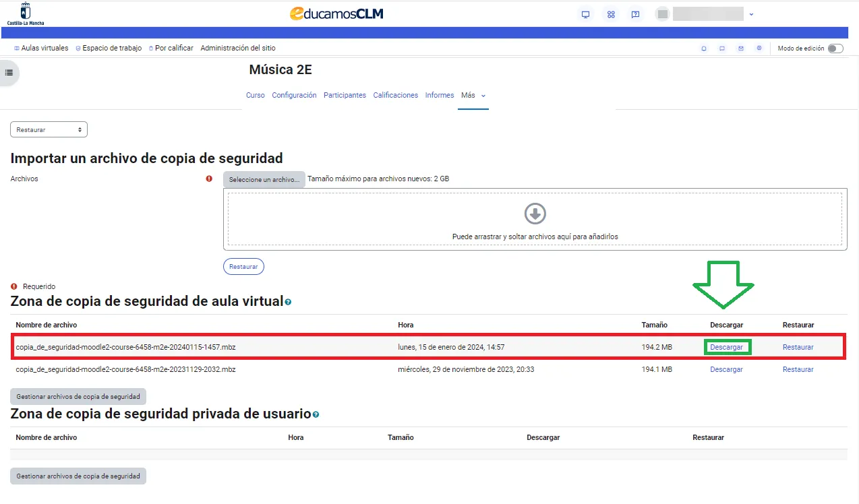
Task: Open the messages chat icon in the toolbar
Action: (722, 48)
